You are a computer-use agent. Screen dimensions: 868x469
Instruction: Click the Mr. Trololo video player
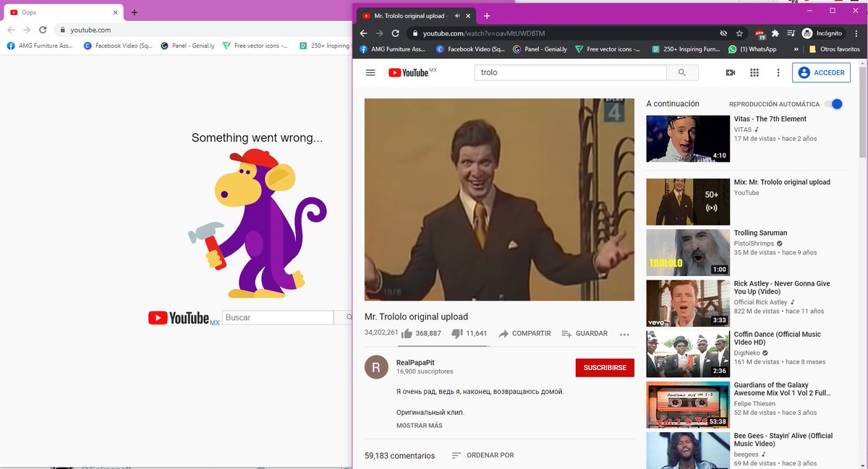(499, 199)
